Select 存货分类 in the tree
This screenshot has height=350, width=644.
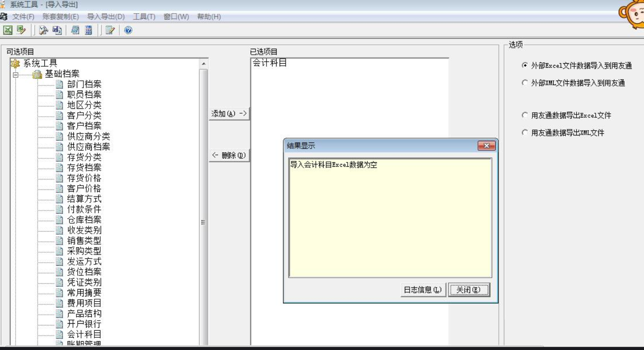tap(84, 157)
